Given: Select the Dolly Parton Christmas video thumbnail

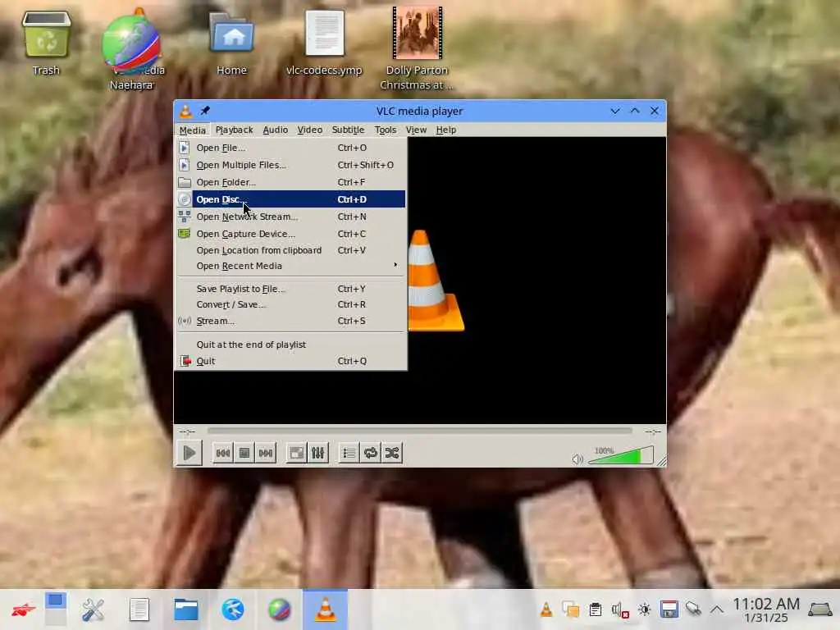Looking at the screenshot, I should coord(417,48).
